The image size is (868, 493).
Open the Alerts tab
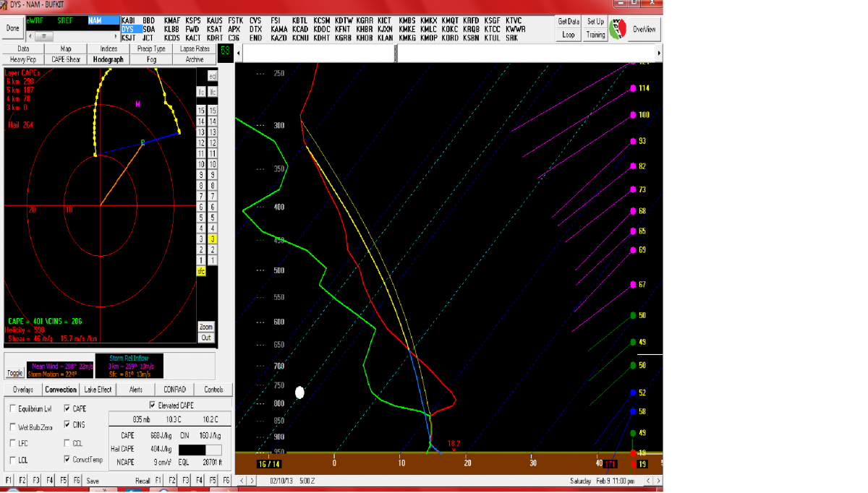pos(135,390)
